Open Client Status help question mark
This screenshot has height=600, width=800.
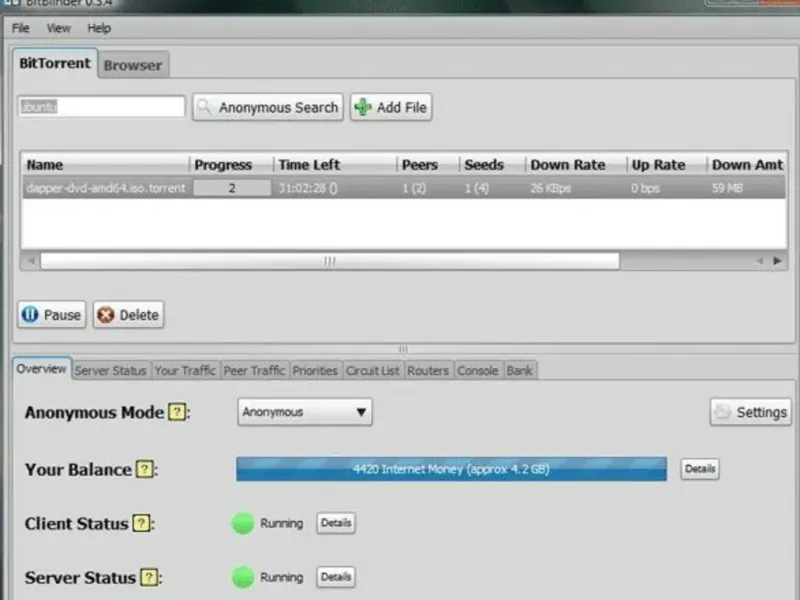141,523
